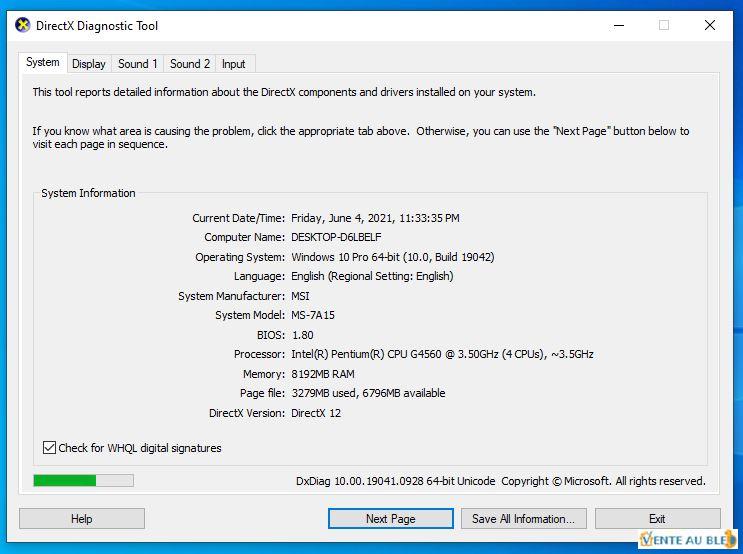Click the System Manufacturer MSI value
Screen dimensions: 743x554
300,296
